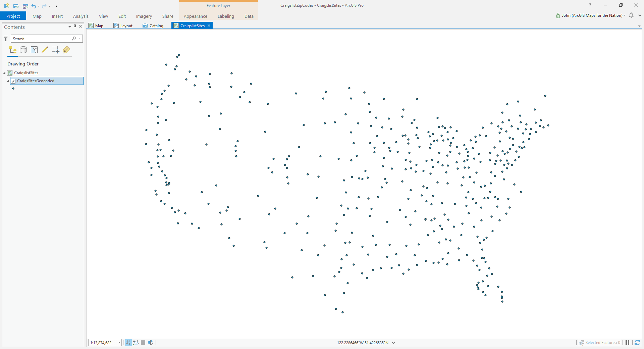Refresh the map view
Image resolution: width=644 pixels, height=349 pixels.
click(637, 343)
